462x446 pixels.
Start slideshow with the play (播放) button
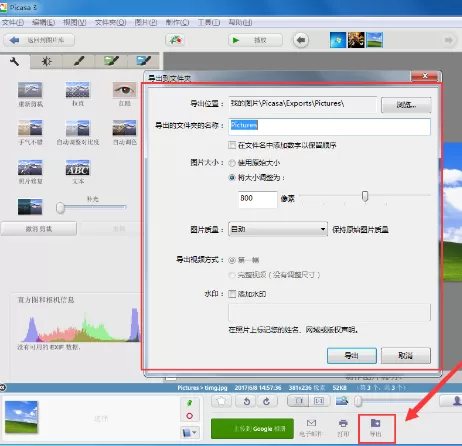255,40
